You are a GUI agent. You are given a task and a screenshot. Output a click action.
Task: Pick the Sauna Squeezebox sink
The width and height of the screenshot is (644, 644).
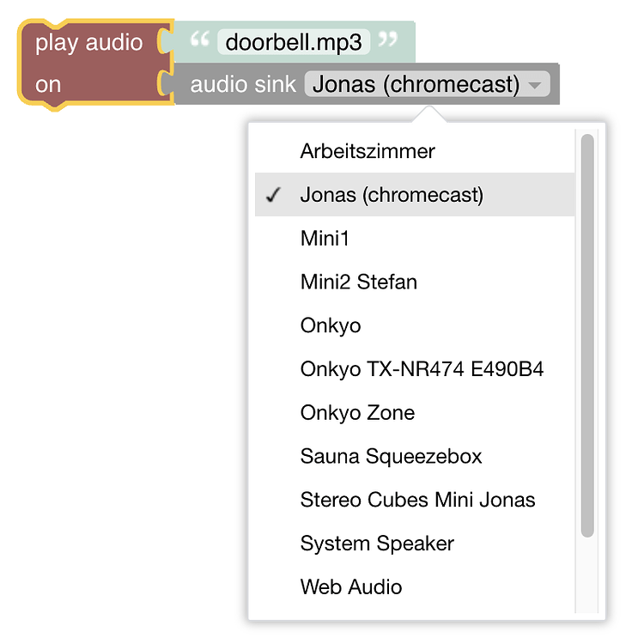click(x=391, y=456)
